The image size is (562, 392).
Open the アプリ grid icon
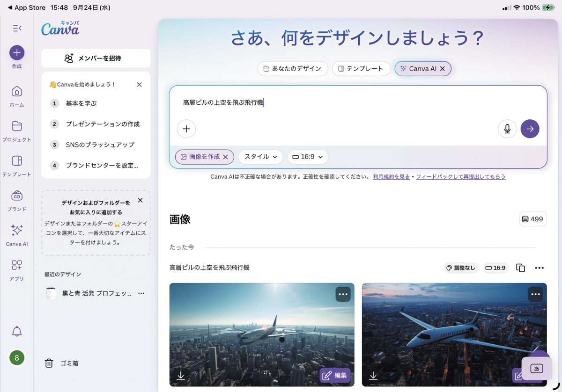coord(17,265)
